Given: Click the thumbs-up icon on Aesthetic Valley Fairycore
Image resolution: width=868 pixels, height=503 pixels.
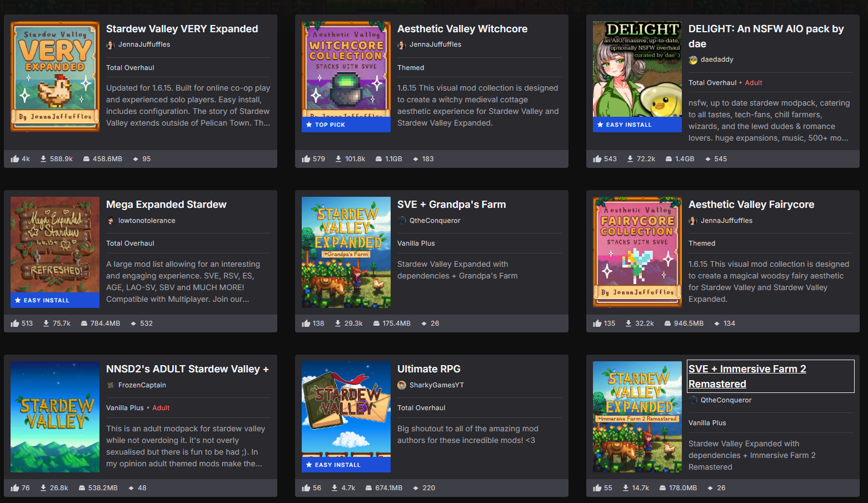Looking at the screenshot, I should 597,323.
